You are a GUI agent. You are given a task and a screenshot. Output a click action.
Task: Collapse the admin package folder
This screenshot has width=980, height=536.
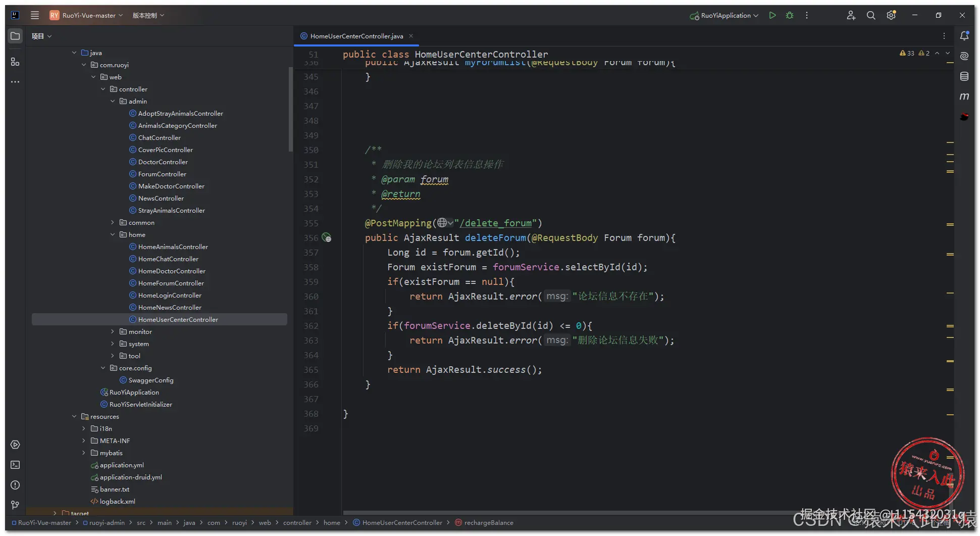pyautogui.click(x=113, y=102)
